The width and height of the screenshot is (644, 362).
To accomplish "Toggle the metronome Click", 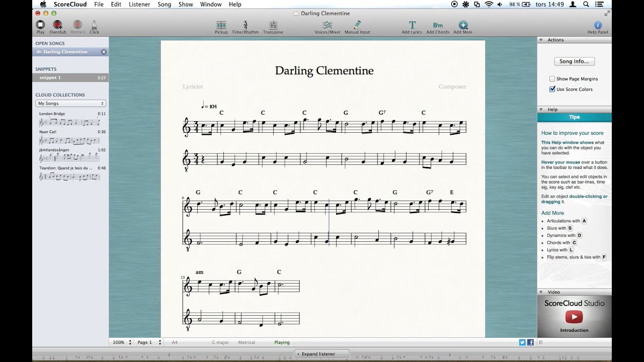I will (94, 27).
